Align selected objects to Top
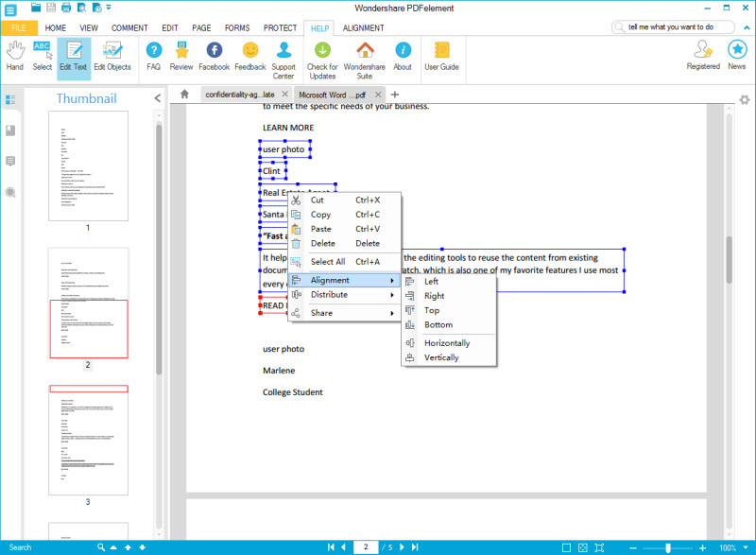Screen dimensions: 756x555 [x=449, y=310]
